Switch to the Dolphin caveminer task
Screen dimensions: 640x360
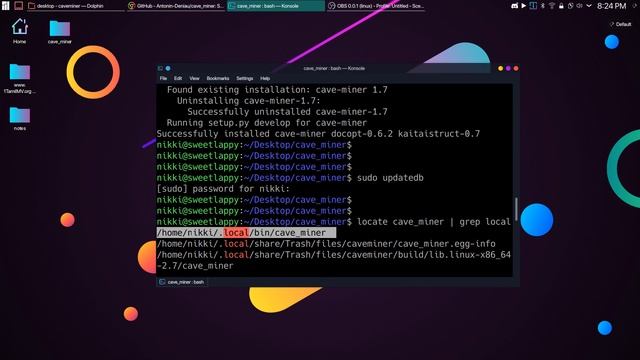pos(76,6)
